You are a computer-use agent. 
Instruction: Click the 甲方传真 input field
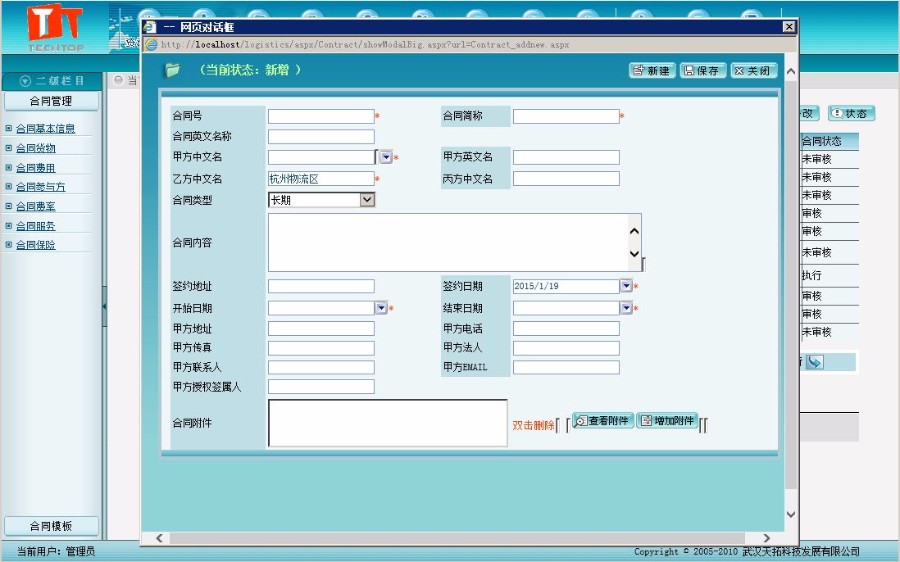pos(321,348)
